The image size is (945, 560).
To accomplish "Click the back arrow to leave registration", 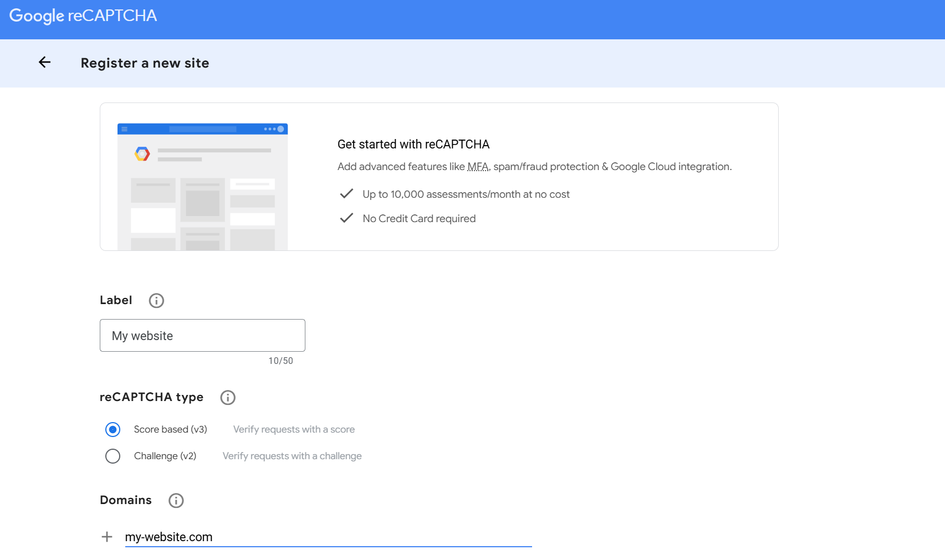I will coord(44,63).
